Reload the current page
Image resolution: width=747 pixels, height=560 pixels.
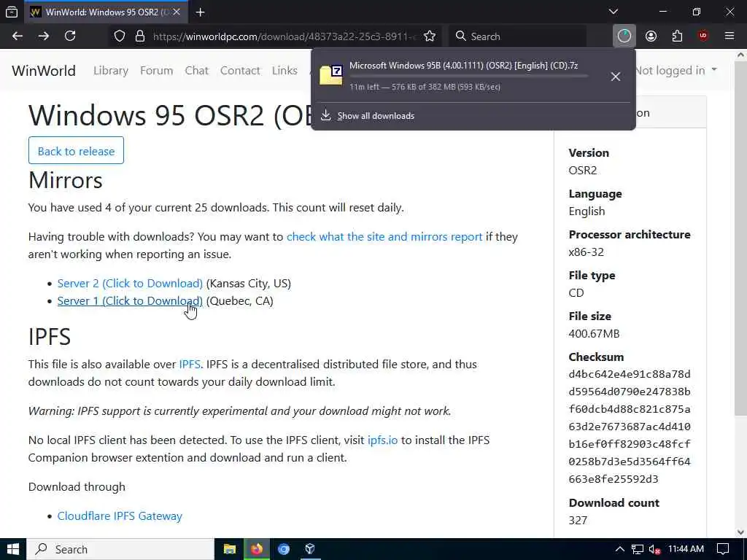point(70,36)
